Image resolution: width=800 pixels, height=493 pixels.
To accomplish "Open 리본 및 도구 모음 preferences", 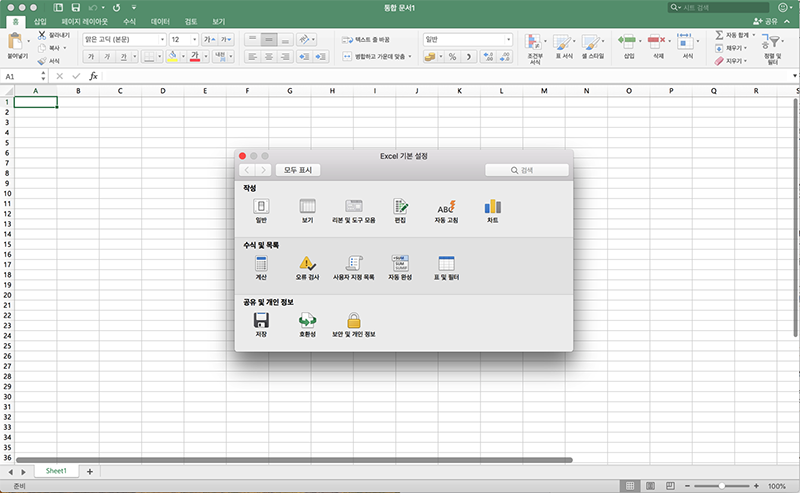I will [354, 211].
